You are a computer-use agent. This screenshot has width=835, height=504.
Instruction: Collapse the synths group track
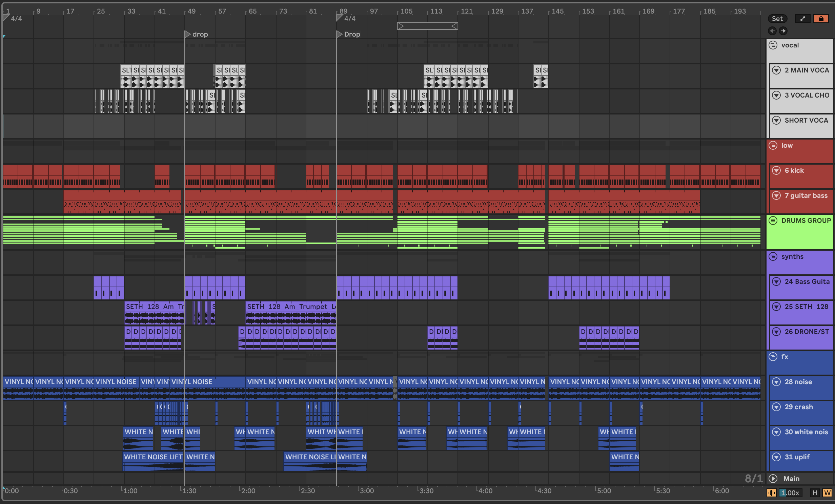pyautogui.click(x=773, y=256)
